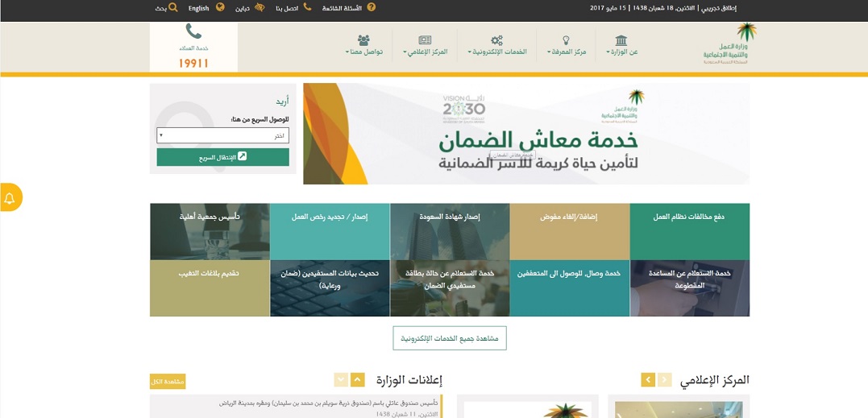Click the question mark FAQ icon

(371, 8)
